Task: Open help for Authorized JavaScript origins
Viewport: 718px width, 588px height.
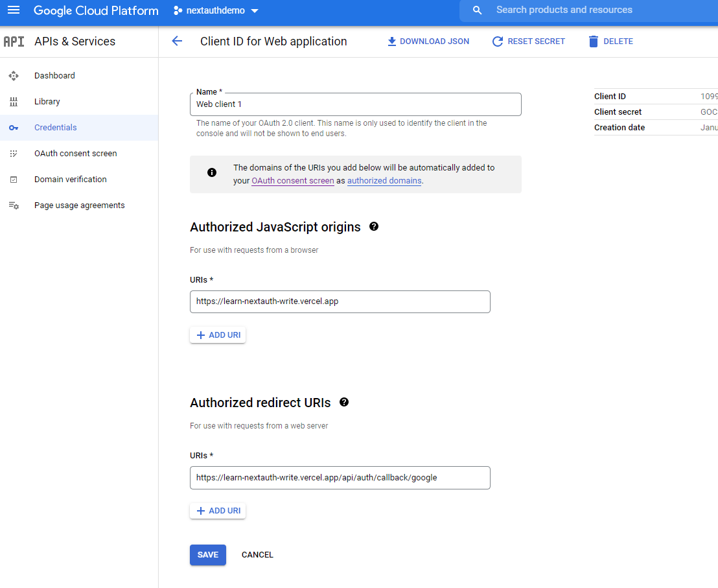Action: 374,226
